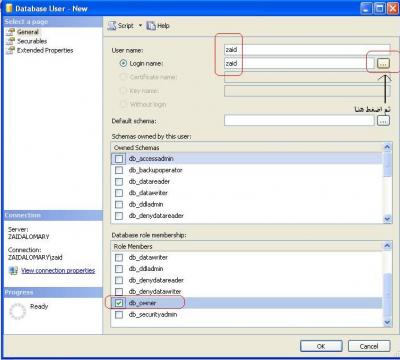Check db_datareader in Owned Schemas

click(119, 182)
